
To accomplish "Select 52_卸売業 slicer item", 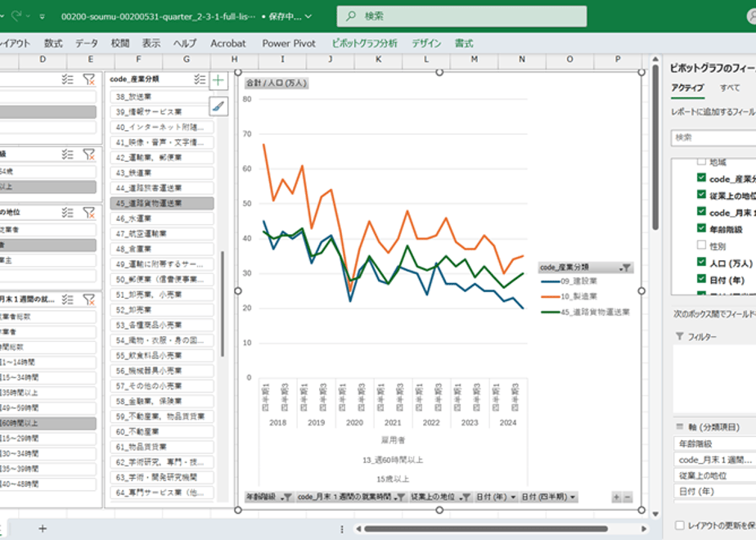I will click(161, 310).
